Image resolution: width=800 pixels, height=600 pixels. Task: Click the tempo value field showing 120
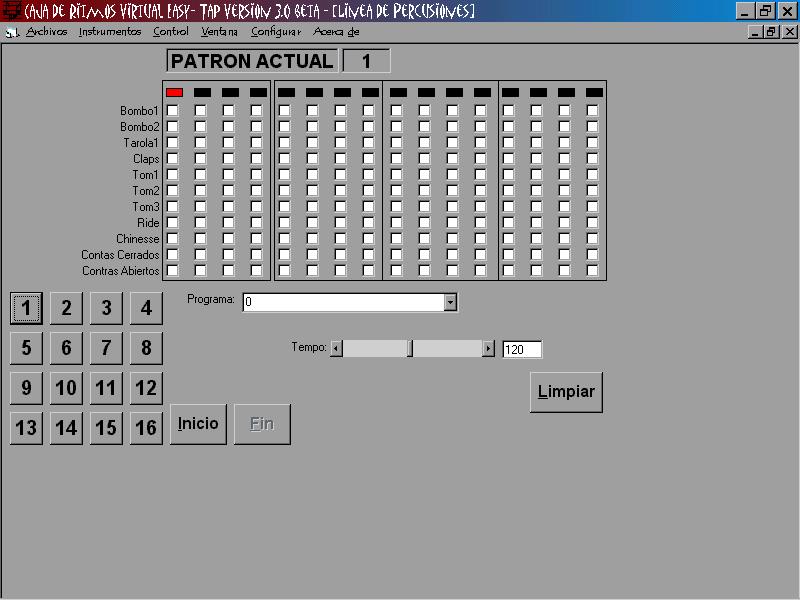coord(522,349)
